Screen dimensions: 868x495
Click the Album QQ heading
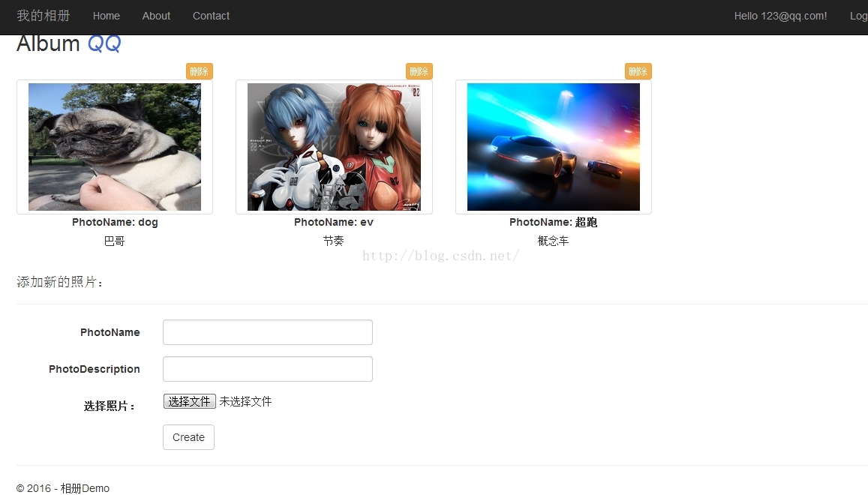(x=68, y=43)
